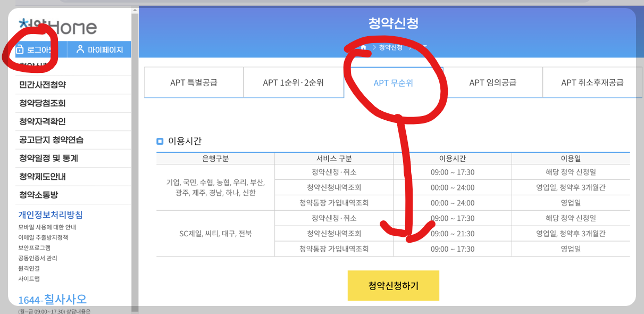Click the 보안프로그램 link

click(35, 247)
